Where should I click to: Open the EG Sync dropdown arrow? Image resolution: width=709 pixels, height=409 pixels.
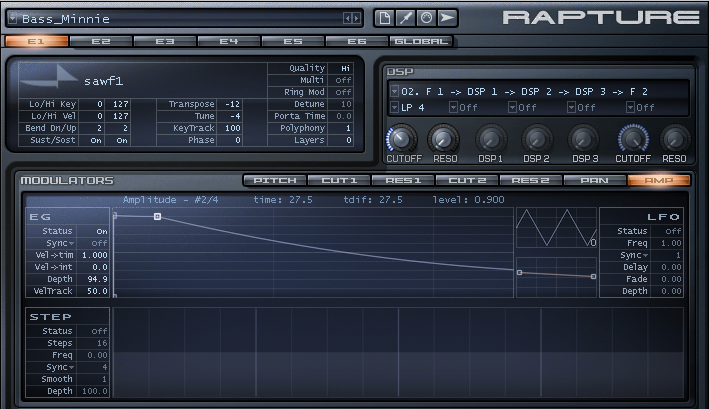coord(71,244)
